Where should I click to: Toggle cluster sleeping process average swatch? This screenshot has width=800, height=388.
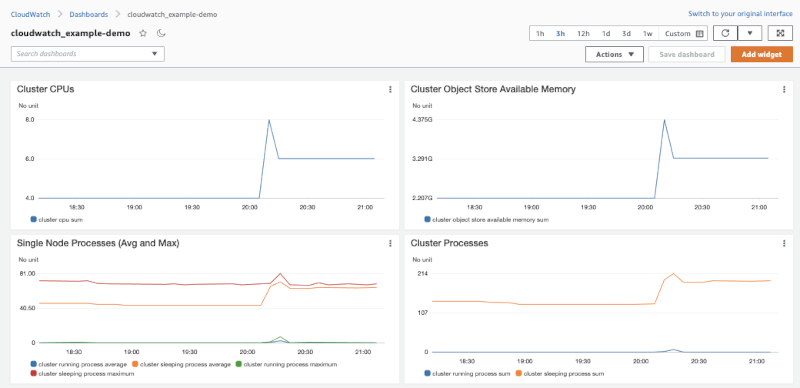click(135, 365)
